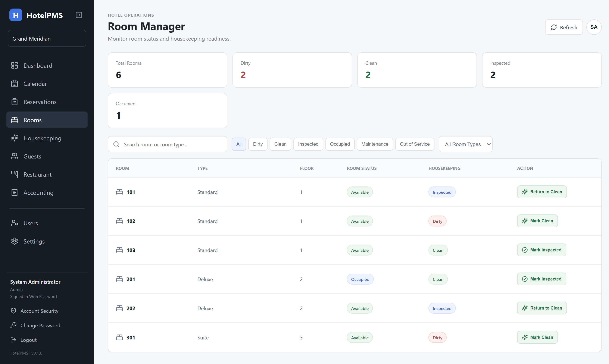Click the Occupied summary card

[167, 111]
